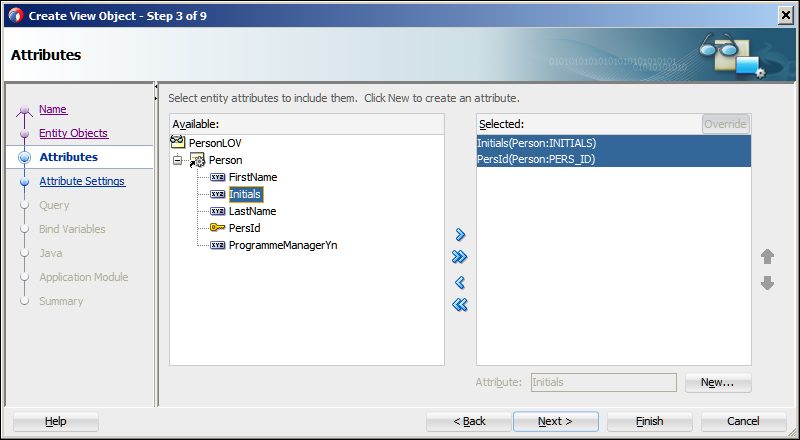This screenshot has width=800, height=440.
Task: Click the Person entity icon
Action: tap(197, 160)
